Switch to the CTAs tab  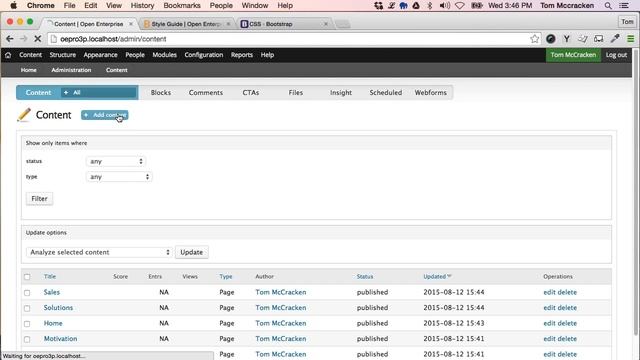click(x=251, y=93)
